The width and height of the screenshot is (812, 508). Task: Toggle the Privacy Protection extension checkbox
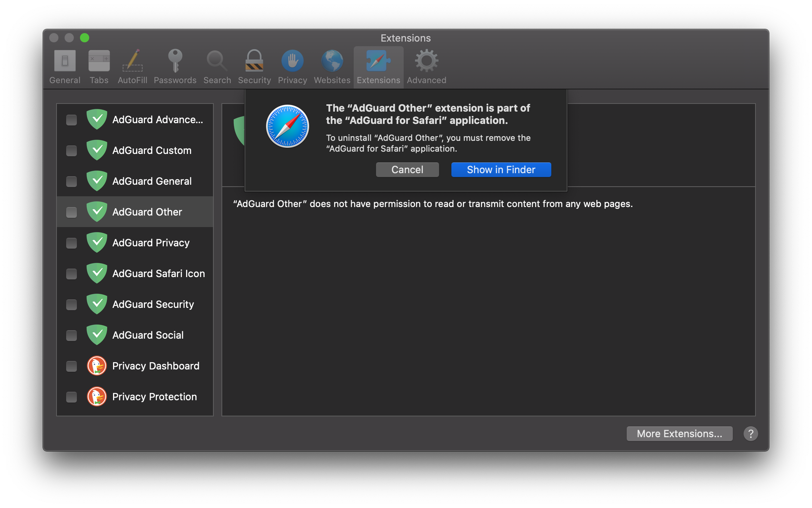(x=72, y=396)
